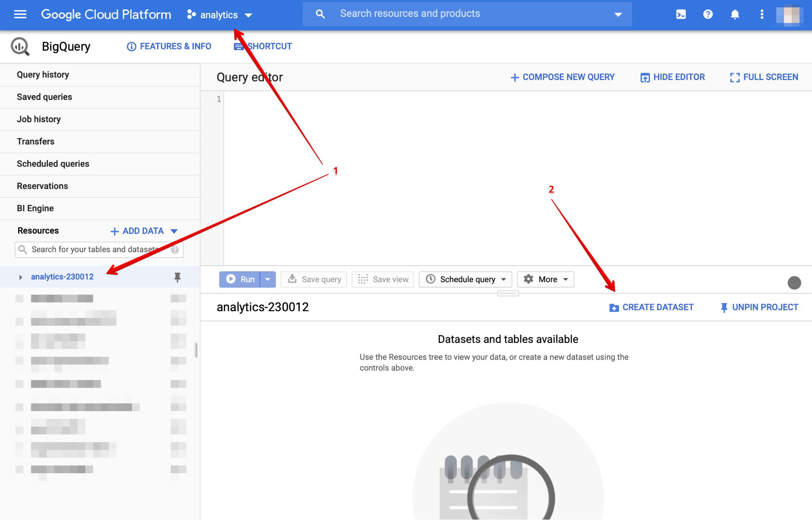
Task: Click Save view button
Action: coord(383,279)
